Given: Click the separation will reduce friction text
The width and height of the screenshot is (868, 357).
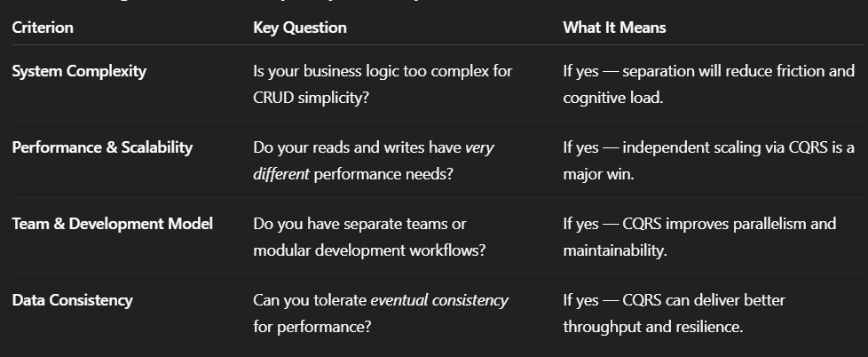Looking at the screenshot, I should (708, 71).
